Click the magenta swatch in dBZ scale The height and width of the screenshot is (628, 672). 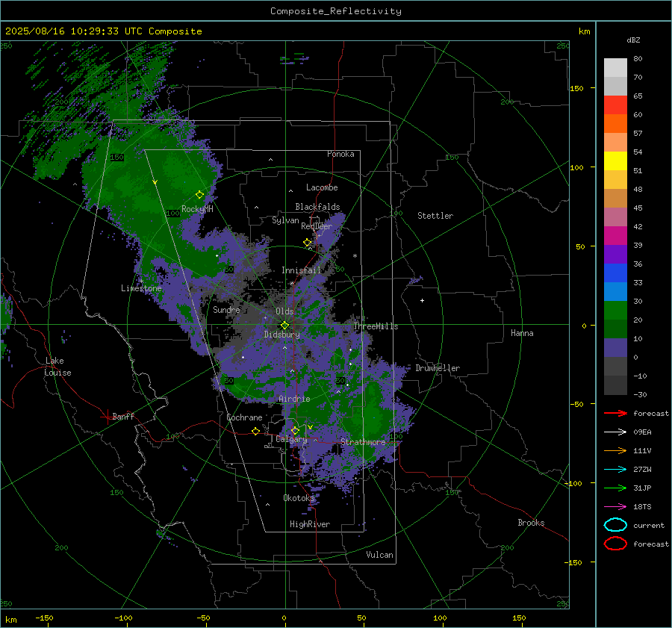pos(615,236)
